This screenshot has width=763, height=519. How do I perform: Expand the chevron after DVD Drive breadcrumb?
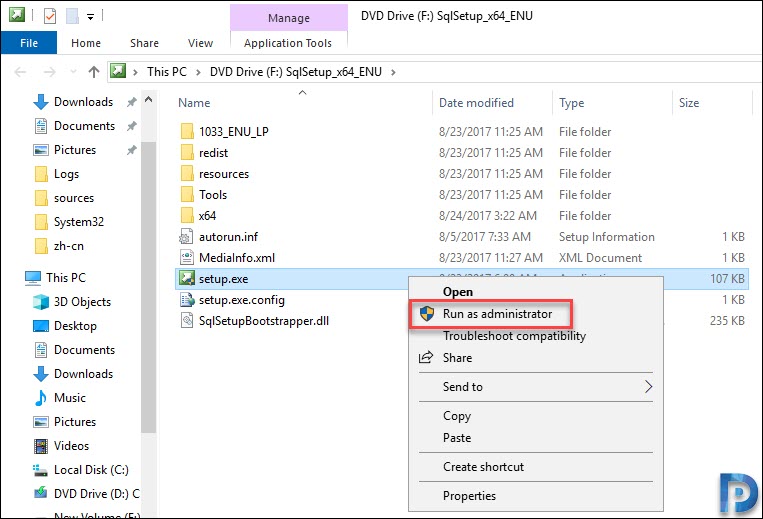393,72
